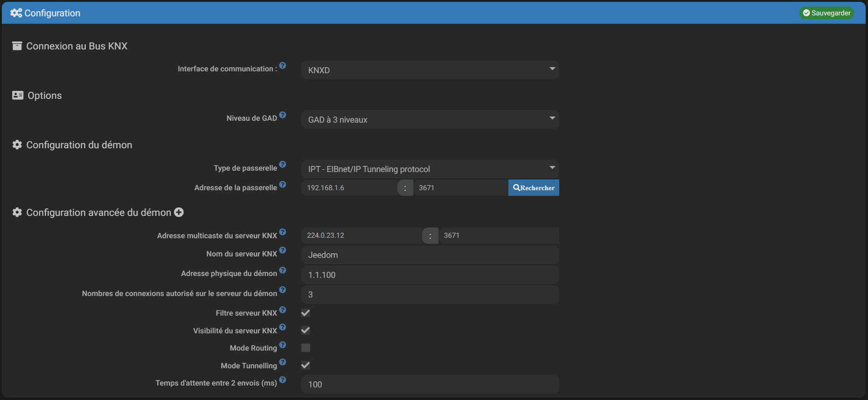Click help icon for Adresse de la passerelle

283,185
